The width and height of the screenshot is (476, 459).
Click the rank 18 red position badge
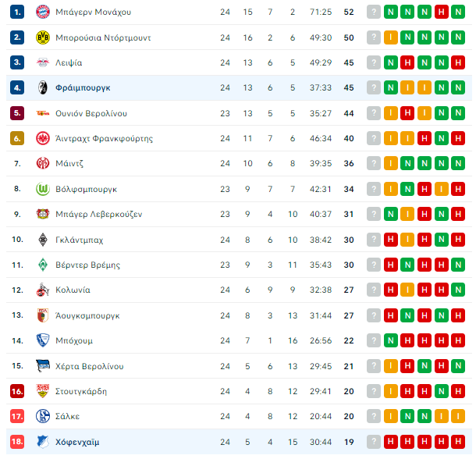[17, 442]
